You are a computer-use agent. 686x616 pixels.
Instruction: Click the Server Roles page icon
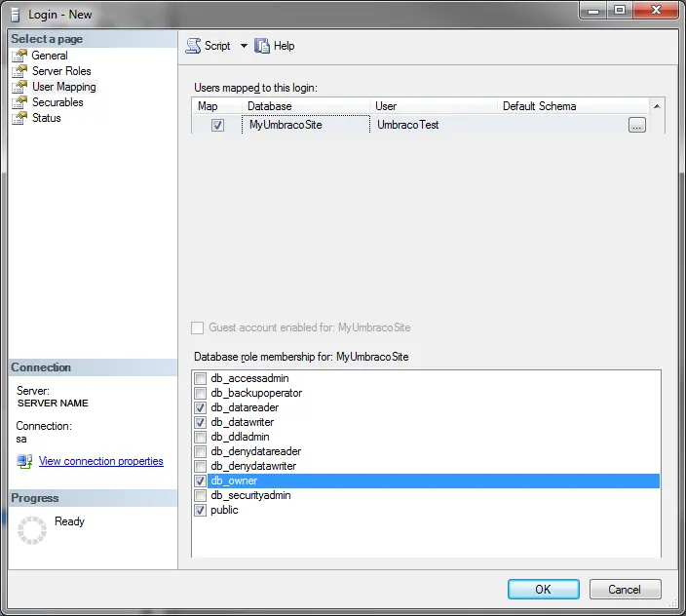tap(19, 71)
